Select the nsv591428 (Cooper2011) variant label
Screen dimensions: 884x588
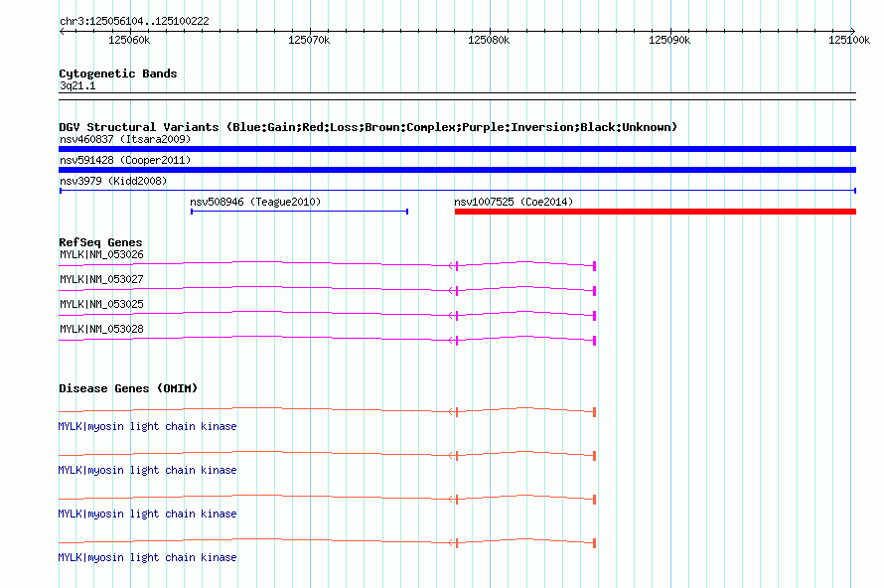click(125, 160)
